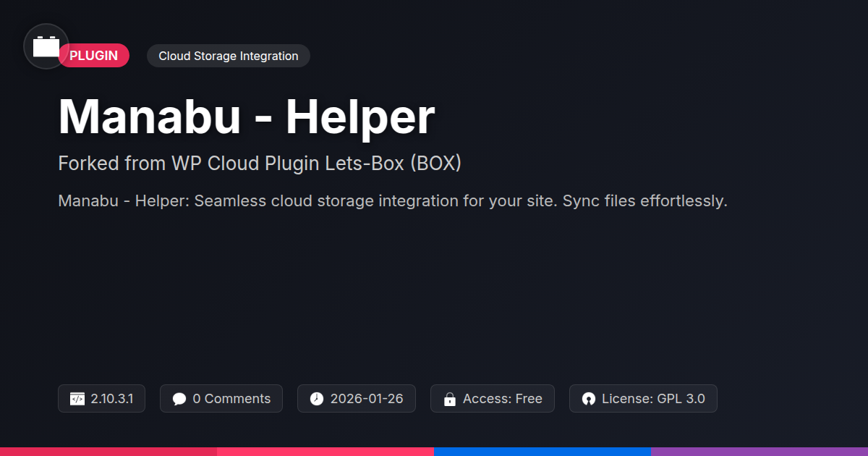Image resolution: width=868 pixels, height=456 pixels.
Task: Open the Cloud Storage Integration category tag
Action: 229,56
